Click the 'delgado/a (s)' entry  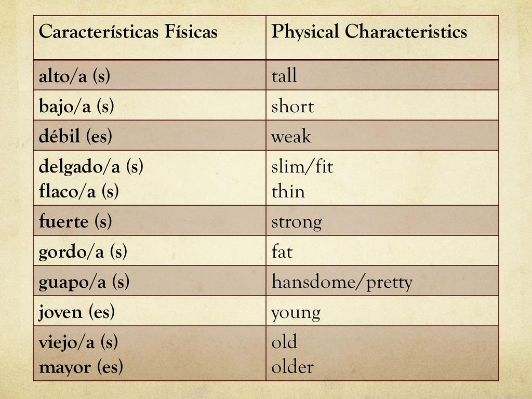click(x=91, y=166)
